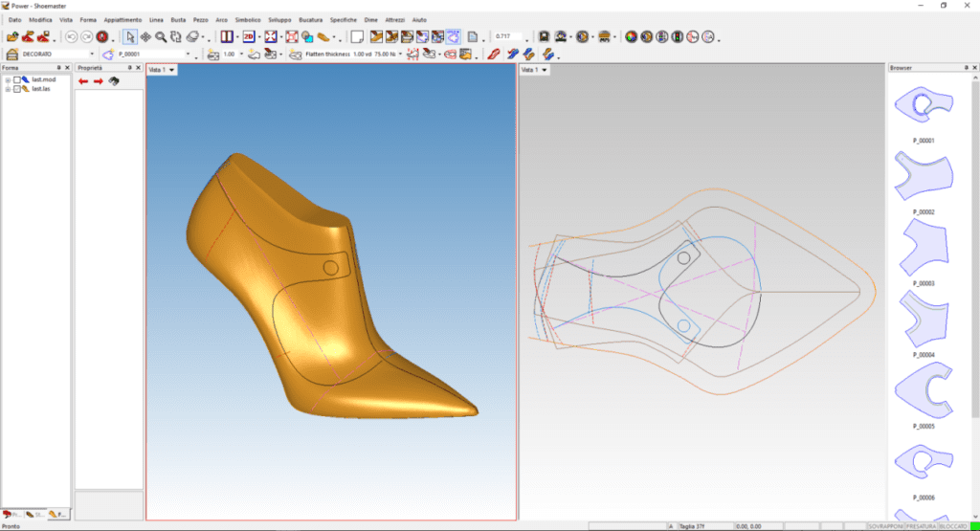Image resolution: width=980 pixels, height=531 pixels.
Task: Click the binoculars search icon
Action: coord(113,82)
